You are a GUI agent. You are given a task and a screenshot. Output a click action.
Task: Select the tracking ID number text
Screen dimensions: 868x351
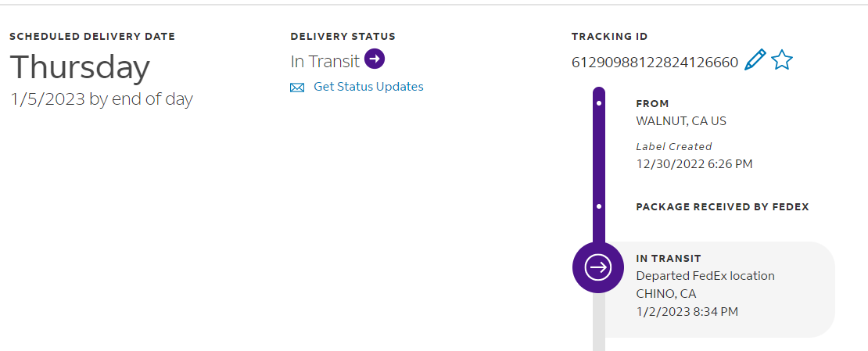tap(655, 63)
